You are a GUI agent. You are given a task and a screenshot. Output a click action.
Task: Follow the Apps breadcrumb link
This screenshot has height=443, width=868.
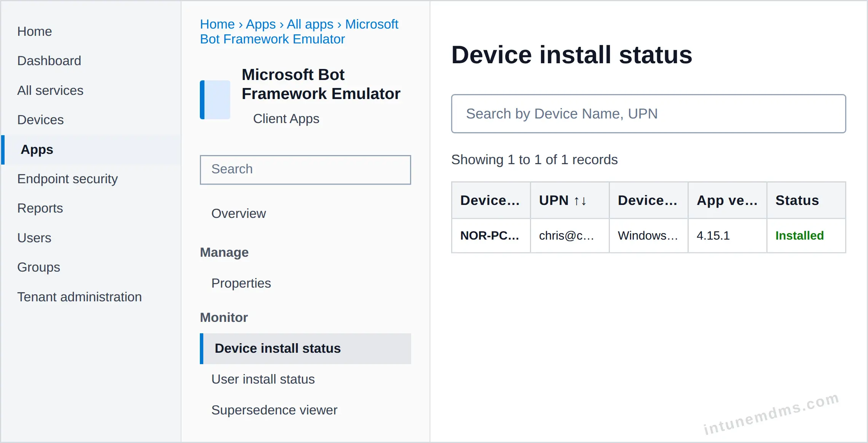click(x=261, y=24)
